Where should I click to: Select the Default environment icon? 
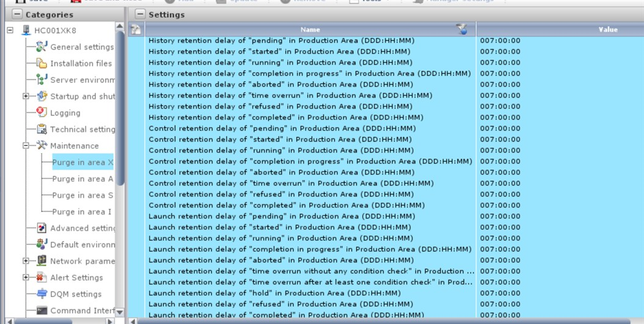click(x=42, y=244)
